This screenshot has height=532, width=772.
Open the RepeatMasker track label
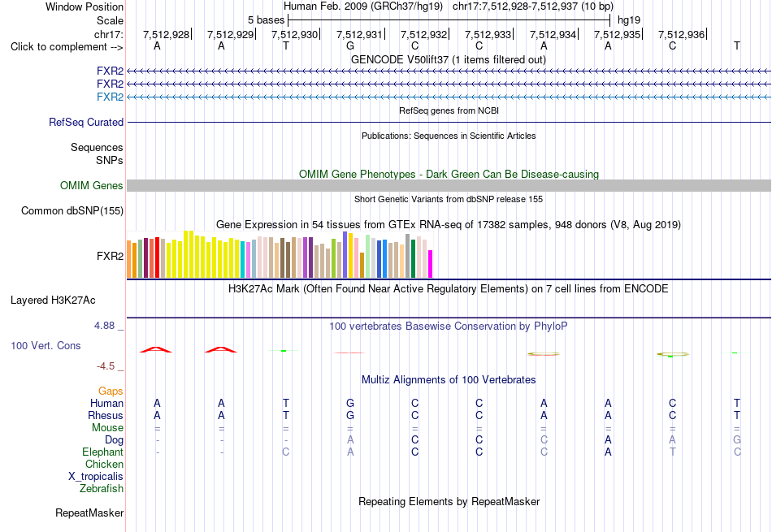coord(89,513)
